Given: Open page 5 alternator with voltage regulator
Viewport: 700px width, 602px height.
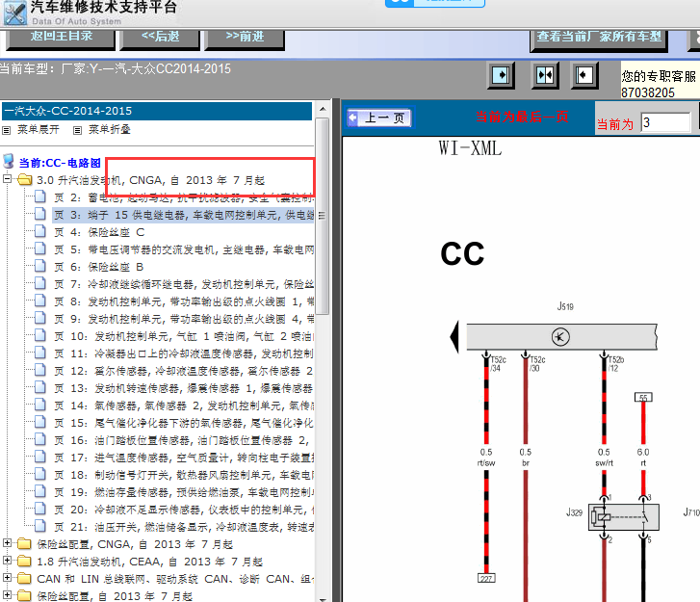Looking at the screenshot, I should pos(184,249).
